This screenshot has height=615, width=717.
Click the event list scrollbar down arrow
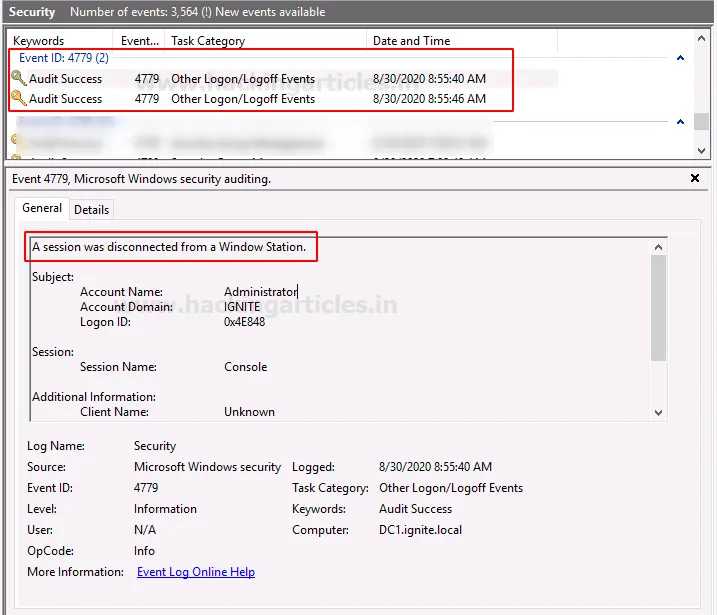(702, 151)
